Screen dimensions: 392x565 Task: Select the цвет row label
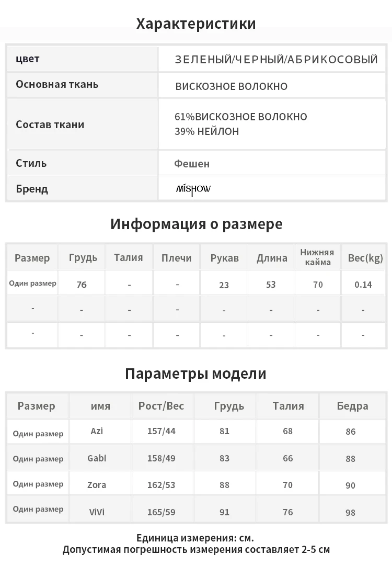(x=28, y=59)
